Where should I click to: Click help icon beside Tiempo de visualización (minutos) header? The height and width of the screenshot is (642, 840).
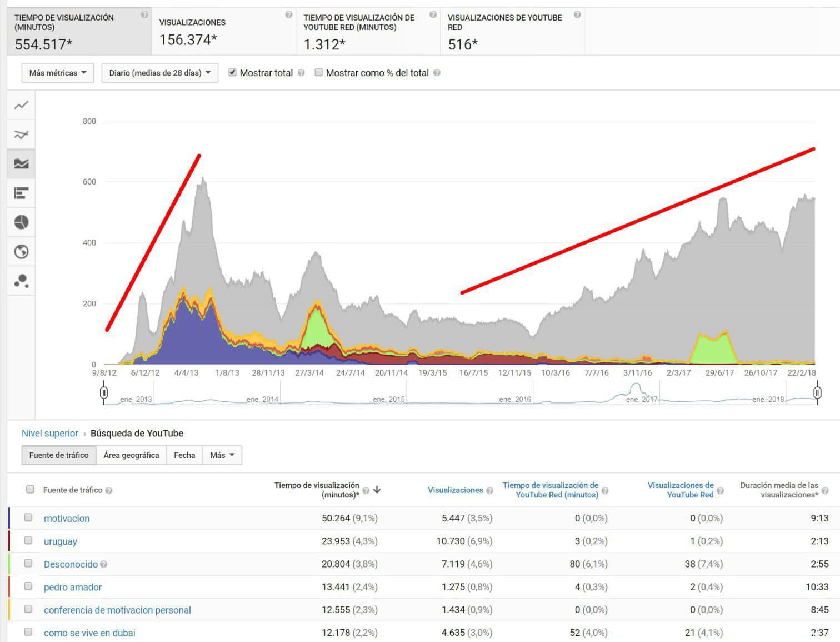(366, 491)
